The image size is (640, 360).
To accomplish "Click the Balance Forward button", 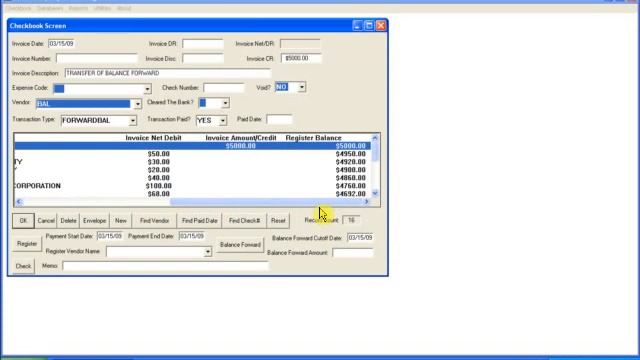I will [x=240, y=245].
